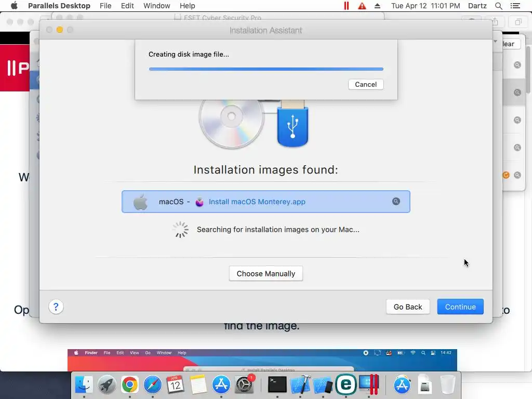Viewport: 532px width, 399px height.
Task: Click the Parallels status icon in menu bar
Action: pos(346,6)
